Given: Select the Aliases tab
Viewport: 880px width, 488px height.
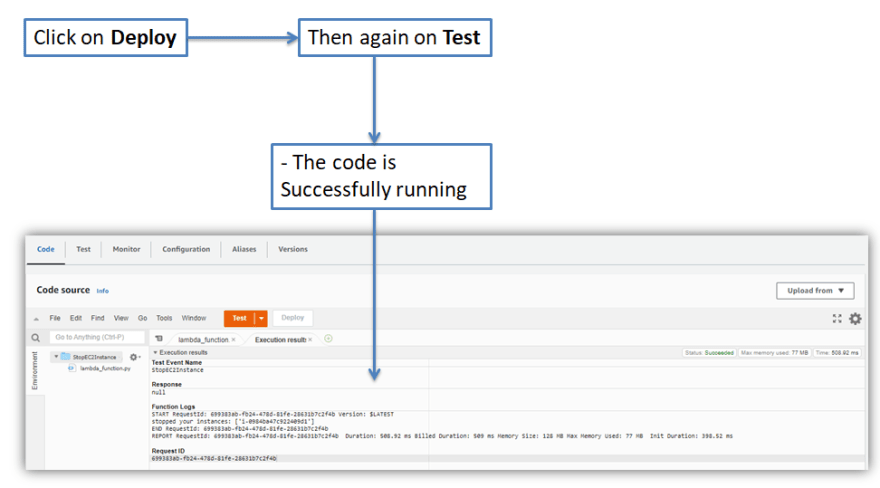Looking at the screenshot, I should 244,249.
